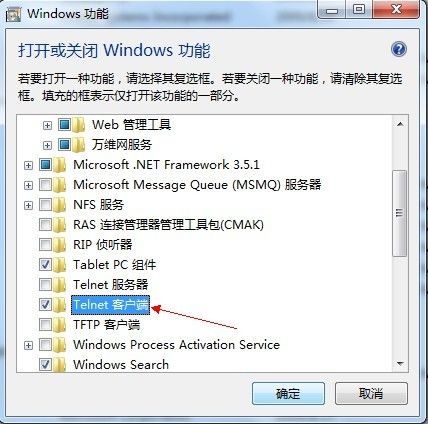Click the folder icon next to NFS 服务
428x424 pixels.
coord(59,205)
